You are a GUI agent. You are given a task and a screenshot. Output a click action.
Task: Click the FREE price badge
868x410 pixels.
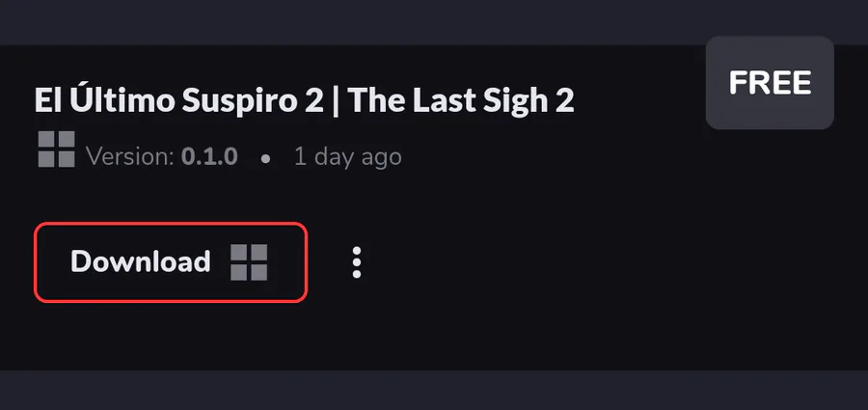[x=770, y=83]
